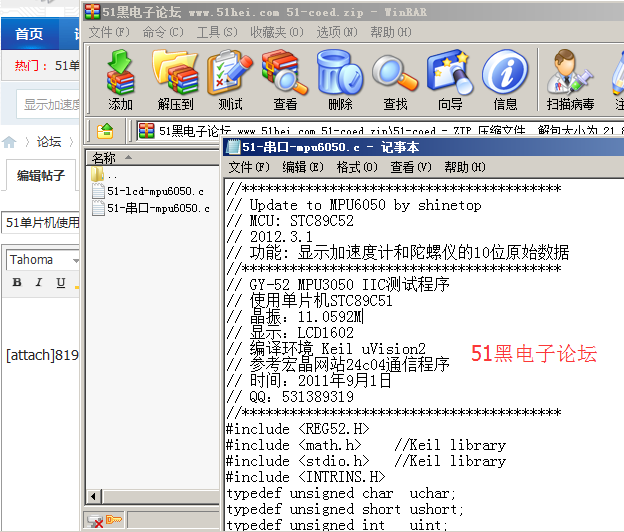Click the home icon in forum breadcrumb
The image size is (624, 532).
click(9, 142)
